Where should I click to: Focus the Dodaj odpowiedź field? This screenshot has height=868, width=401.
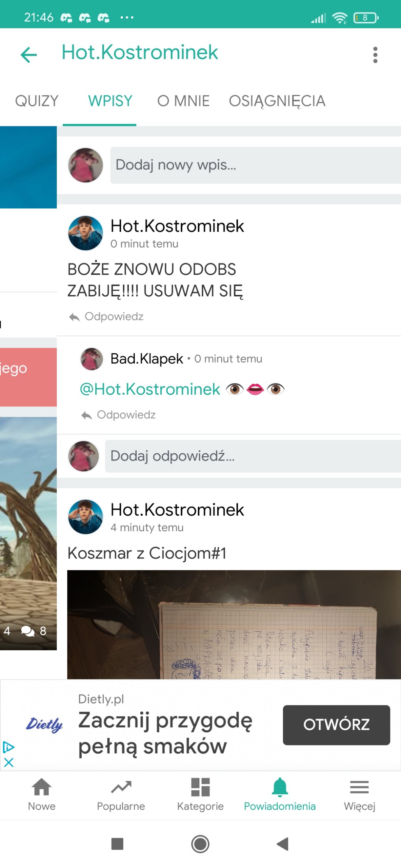point(253,456)
